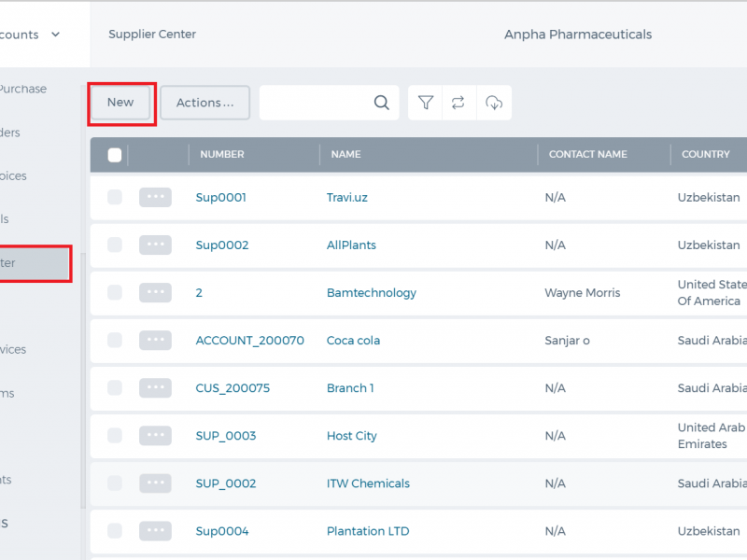Click the refresh arrows icon
The width and height of the screenshot is (747, 560).
point(458,103)
